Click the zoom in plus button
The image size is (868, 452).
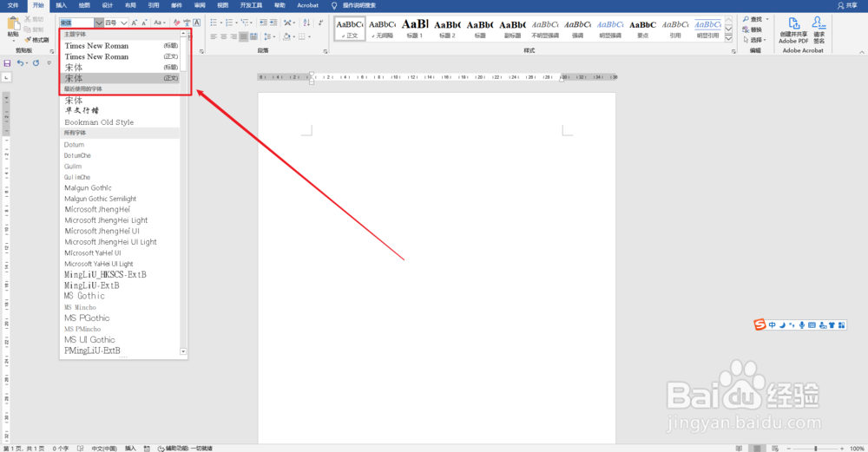pyautogui.click(x=842, y=449)
